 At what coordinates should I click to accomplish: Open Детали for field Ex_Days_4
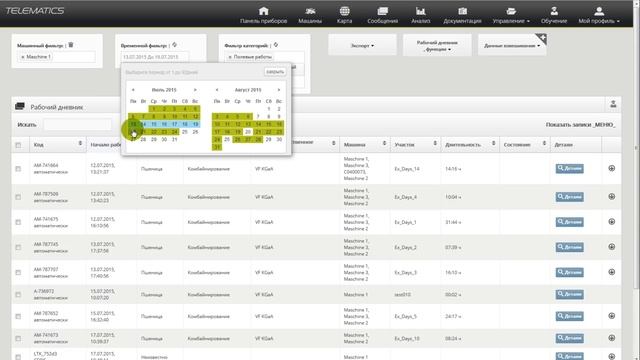coord(569,197)
